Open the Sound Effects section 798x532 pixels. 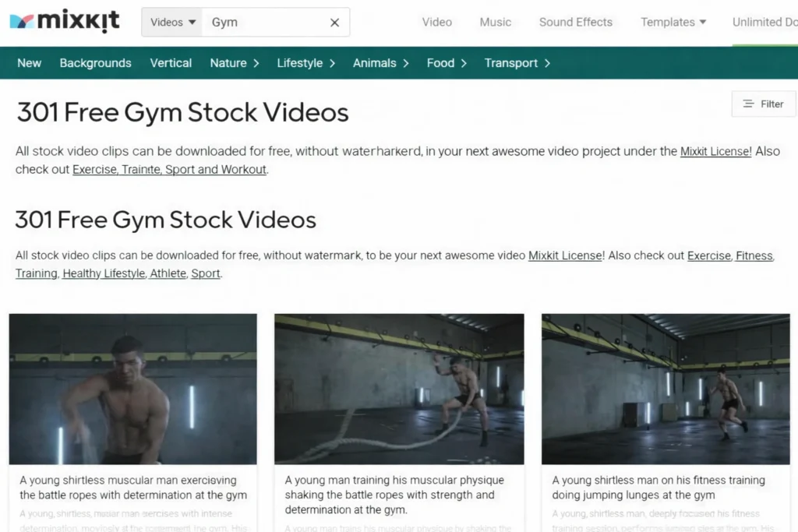[x=576, y=23]
